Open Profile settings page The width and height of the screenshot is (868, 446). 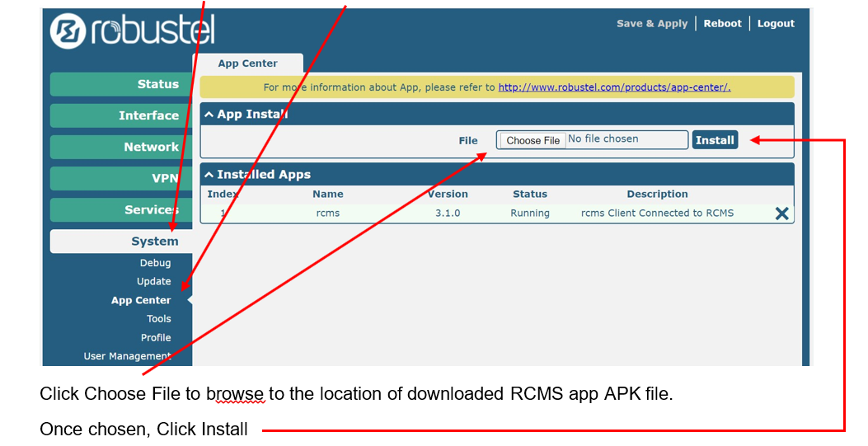click(156, 337)
